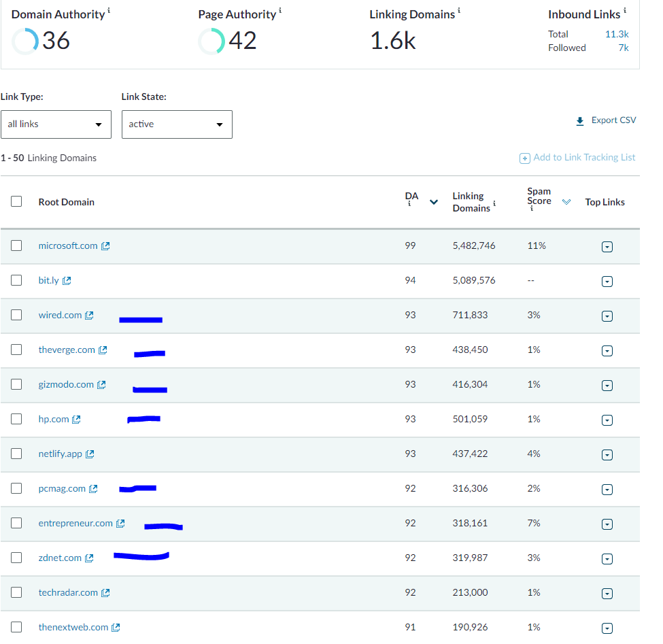Click info icon beside Inbound Links
This screenshot has width=663, height=644.
625,12
